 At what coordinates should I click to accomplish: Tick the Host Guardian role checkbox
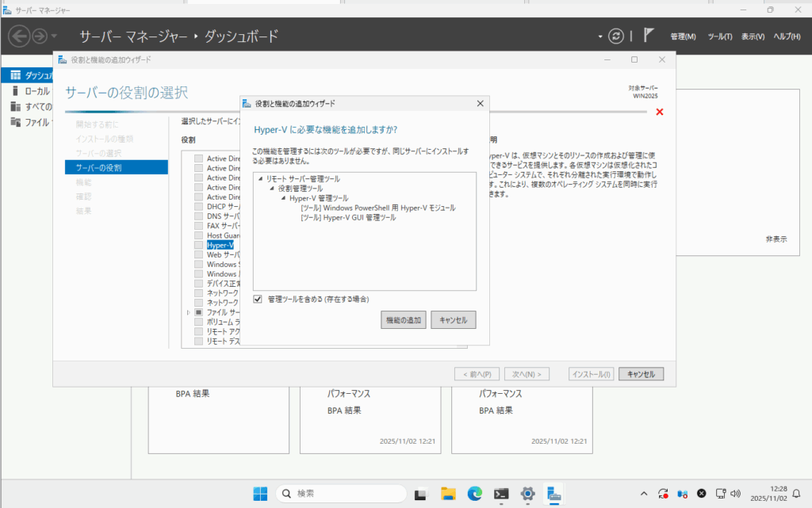tap(198, 235)
